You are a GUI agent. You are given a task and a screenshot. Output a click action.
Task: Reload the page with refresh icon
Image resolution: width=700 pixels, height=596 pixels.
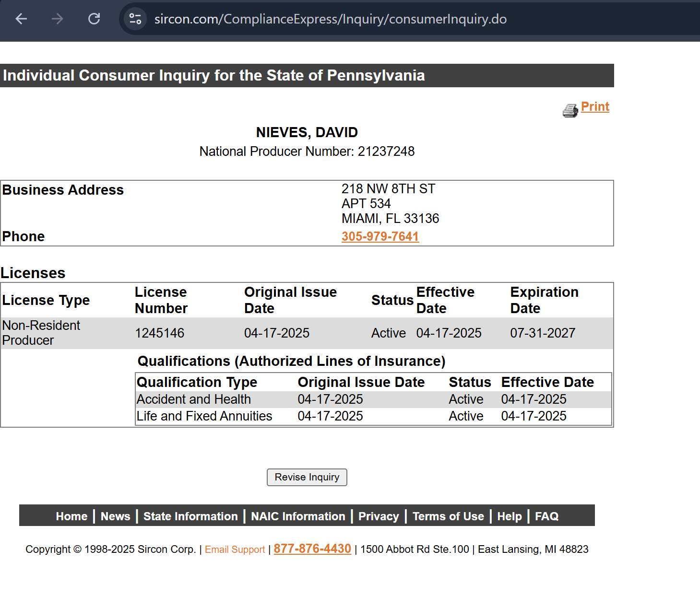tap(94, 19)
